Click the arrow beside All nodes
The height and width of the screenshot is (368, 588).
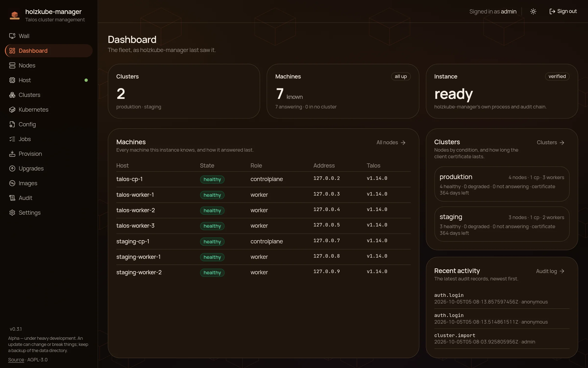pos(403,143)
